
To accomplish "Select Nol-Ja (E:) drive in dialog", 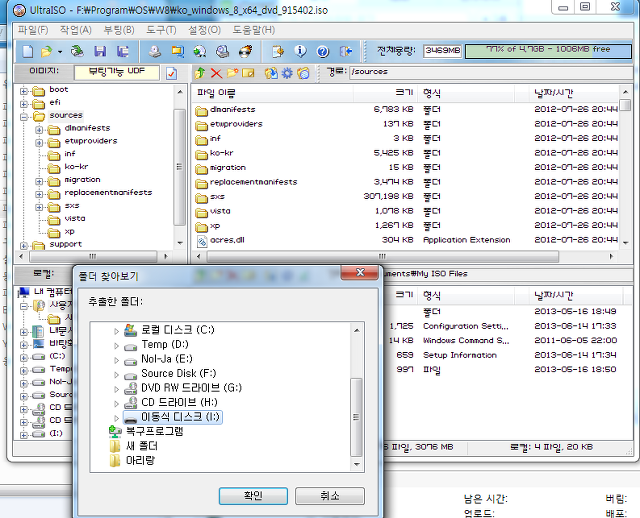I will click(x=167, y=359).
